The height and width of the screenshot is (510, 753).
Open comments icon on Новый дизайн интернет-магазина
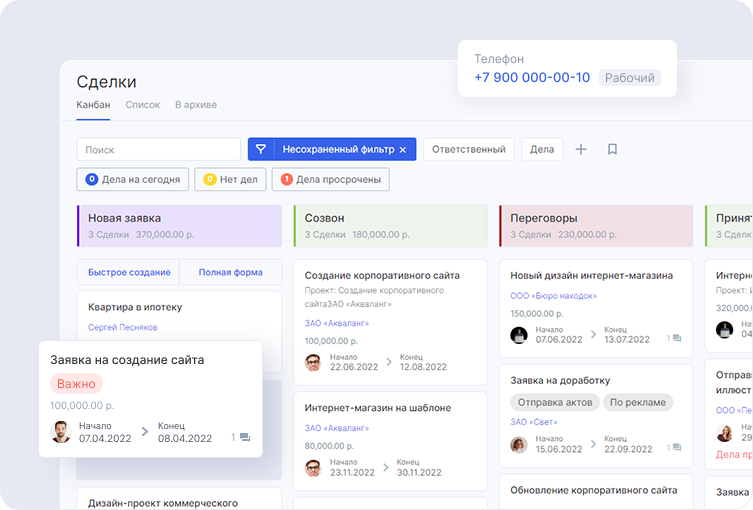(676, 339)
